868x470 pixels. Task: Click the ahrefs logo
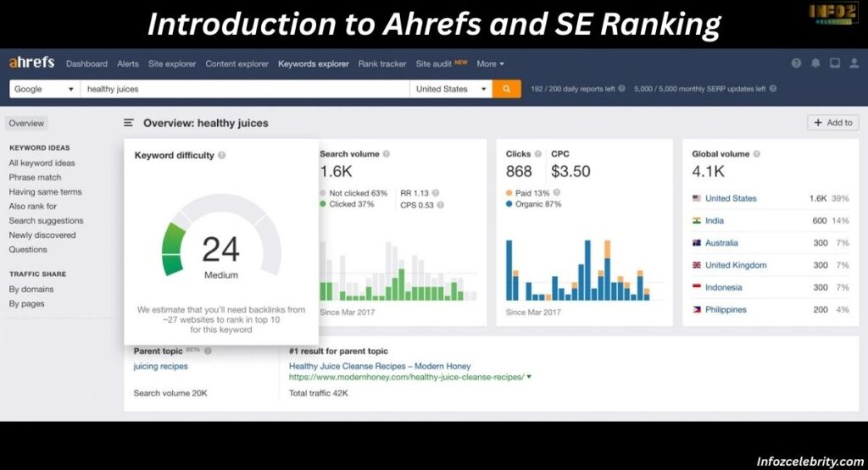(x=31, y=63)
